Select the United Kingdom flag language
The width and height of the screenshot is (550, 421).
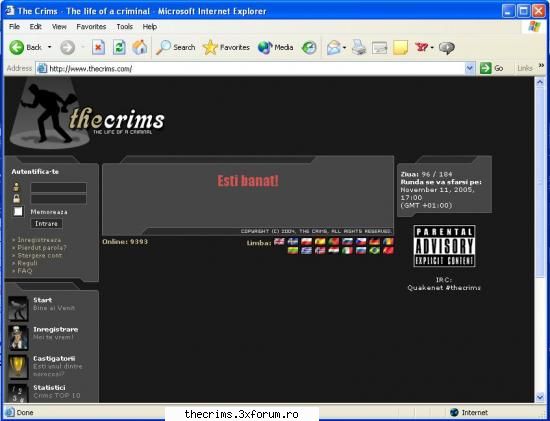pyautogui.click(x=279, y=241)
